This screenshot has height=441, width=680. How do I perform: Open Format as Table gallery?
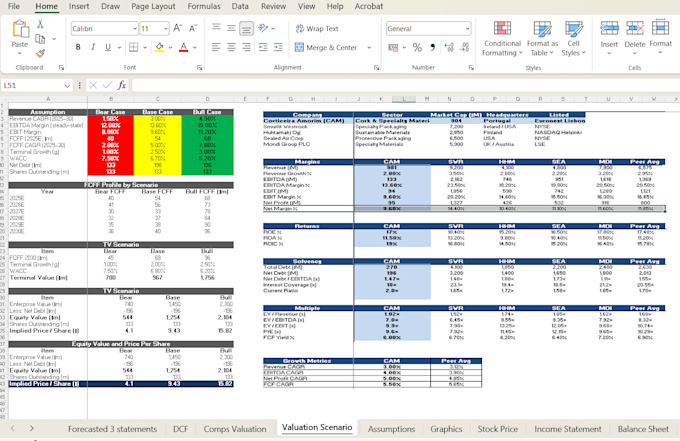[x=542, y=39]
